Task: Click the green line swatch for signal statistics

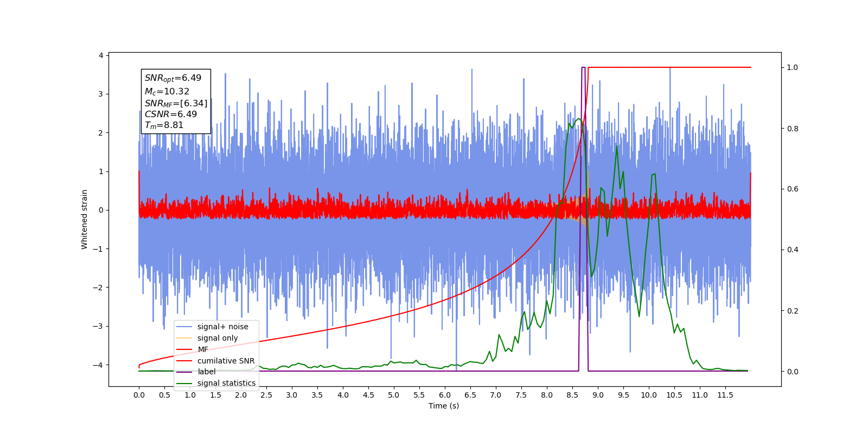Action: tap(184, 383)
